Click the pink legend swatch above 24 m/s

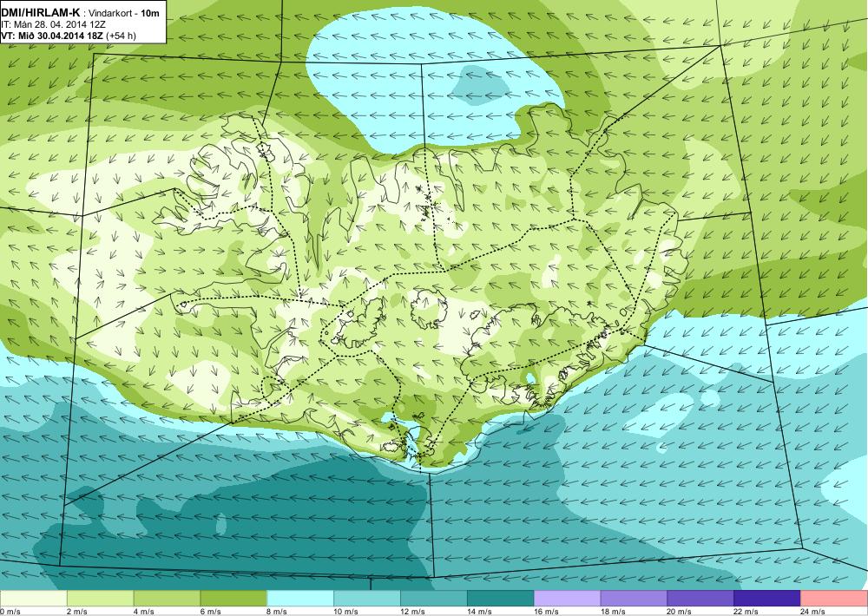[x=833, y=599]
